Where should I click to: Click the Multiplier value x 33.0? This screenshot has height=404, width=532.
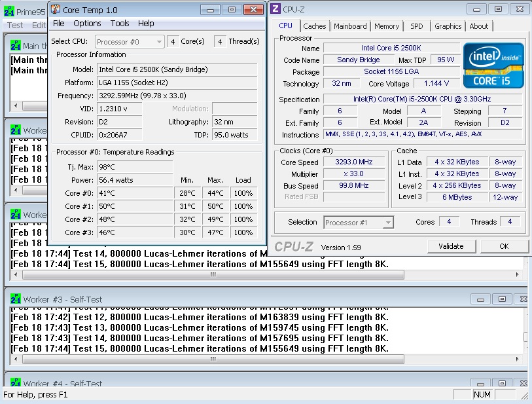354,174
